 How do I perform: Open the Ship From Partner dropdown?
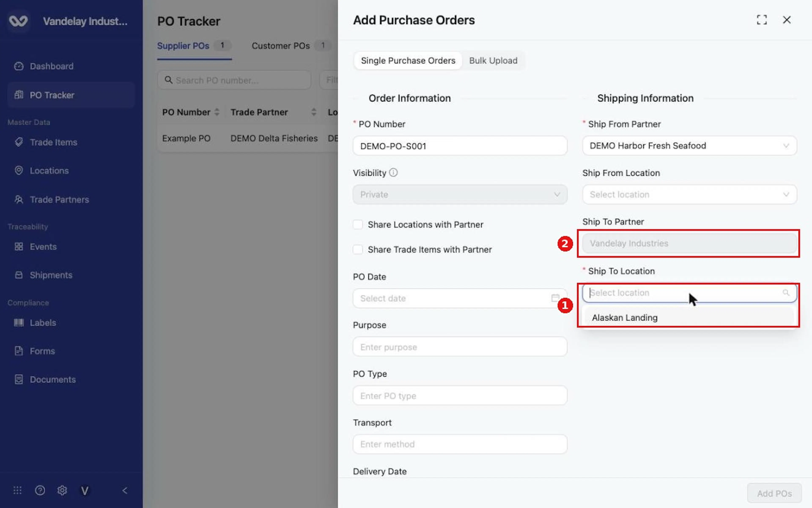tap(689, 146)
